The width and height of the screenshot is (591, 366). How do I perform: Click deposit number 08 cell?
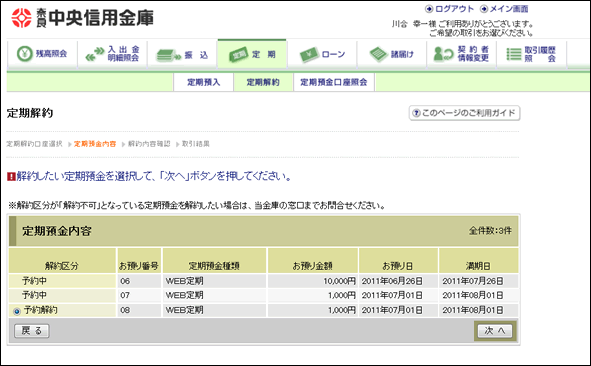(x=139, y=310)
